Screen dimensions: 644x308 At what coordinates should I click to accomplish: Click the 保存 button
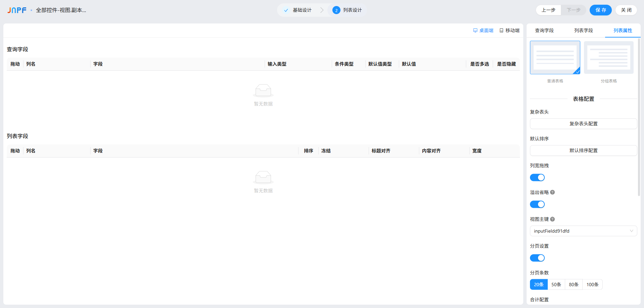pos(600,10)
